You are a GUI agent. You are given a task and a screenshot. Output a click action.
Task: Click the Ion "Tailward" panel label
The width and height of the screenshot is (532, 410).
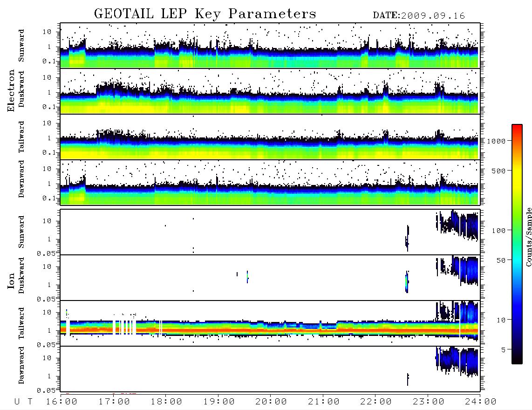(21, 323)
